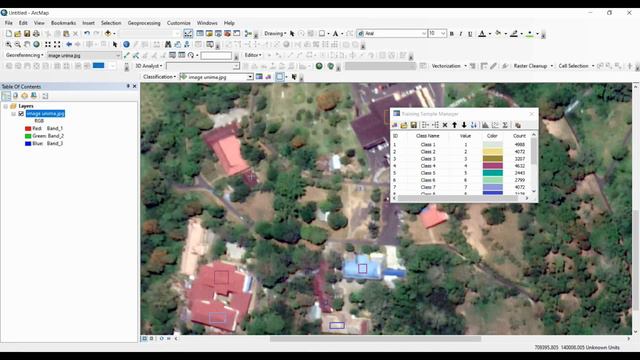Select the Class 4 magenta color swatch
Viewport: 640px width, 360px height.
pyautogui.click(x=493, y=166)
